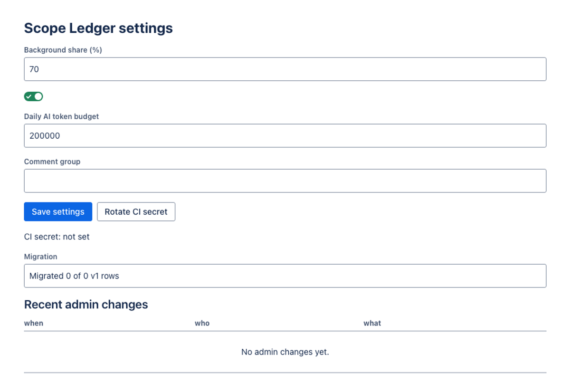570x392 pixels.
Task: Click the 'Migration' label
Action: tap(40, 257)
